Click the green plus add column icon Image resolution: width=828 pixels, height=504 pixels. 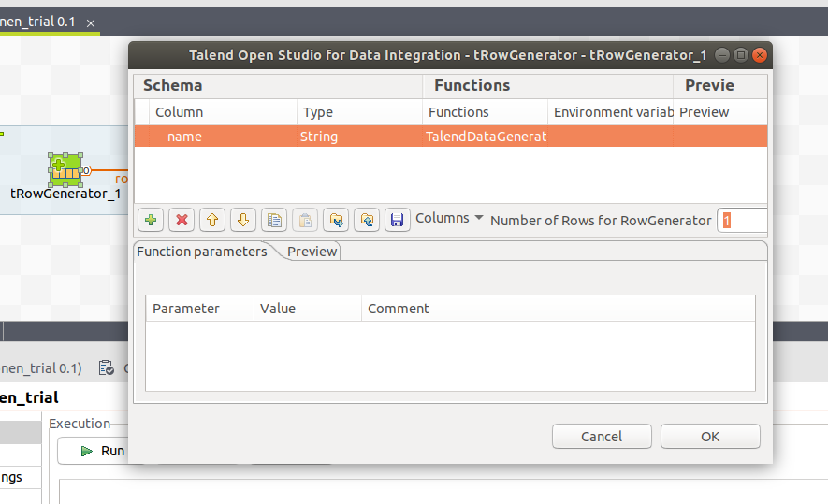[x=152, y=220]
